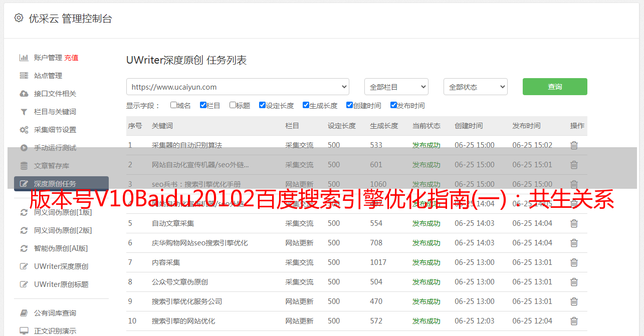Click the 栏目与关键词 filter icon

[24, 112]
